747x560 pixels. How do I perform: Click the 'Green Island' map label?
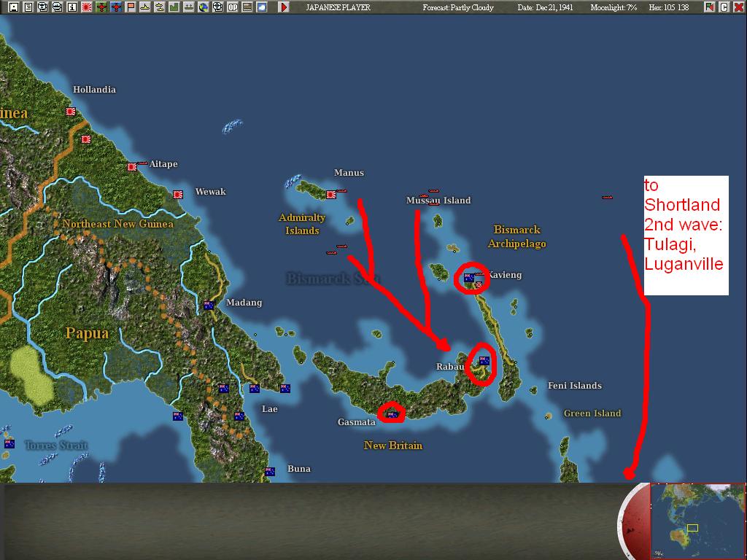click(x=592, y=413)
